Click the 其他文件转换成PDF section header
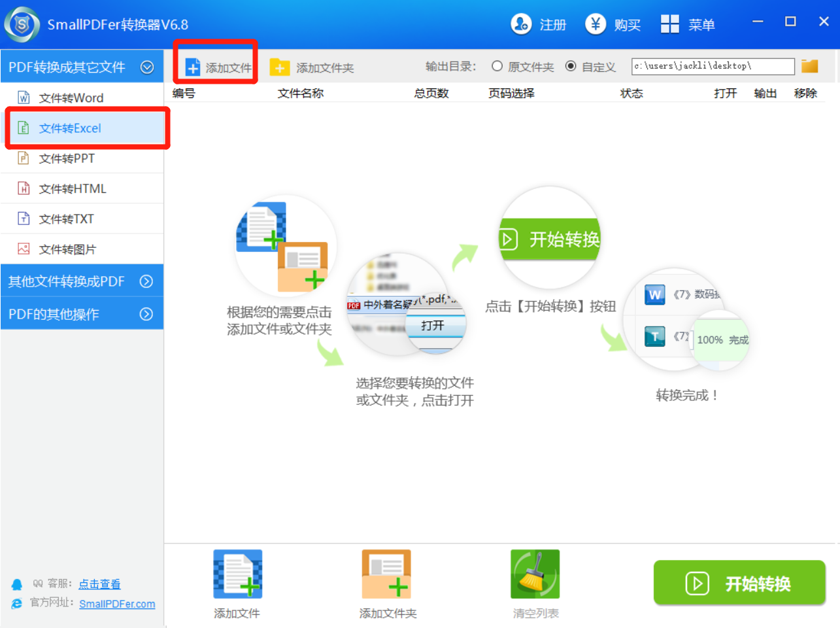Viewport: 840px width, 628px height. tap(82, 281)
